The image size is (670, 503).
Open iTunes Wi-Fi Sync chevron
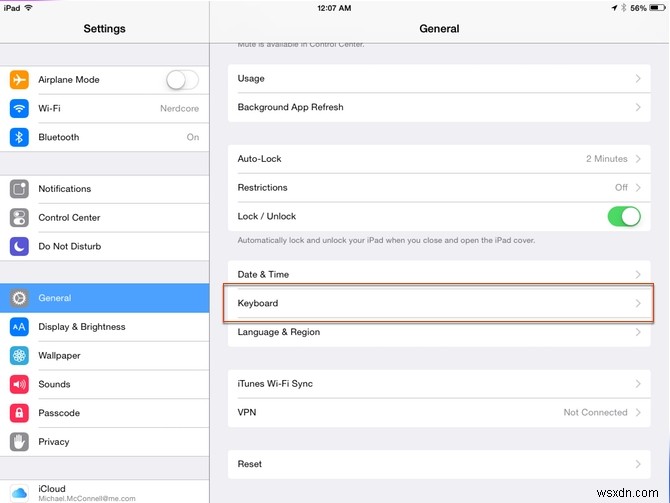click(638, 384)
